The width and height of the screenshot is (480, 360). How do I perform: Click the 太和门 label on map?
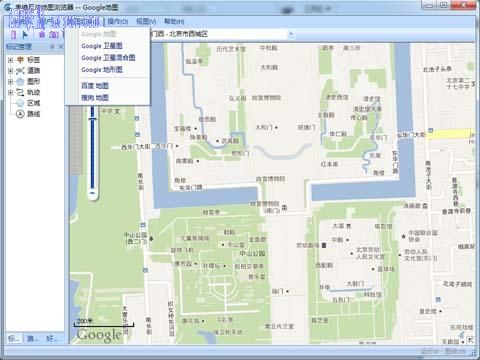point(264,127)
